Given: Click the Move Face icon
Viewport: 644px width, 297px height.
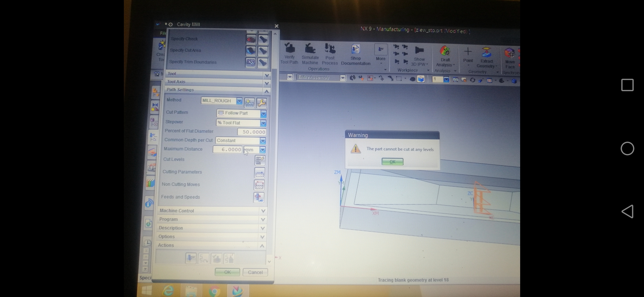Looking at the screenshot, I should coord(510,58).
